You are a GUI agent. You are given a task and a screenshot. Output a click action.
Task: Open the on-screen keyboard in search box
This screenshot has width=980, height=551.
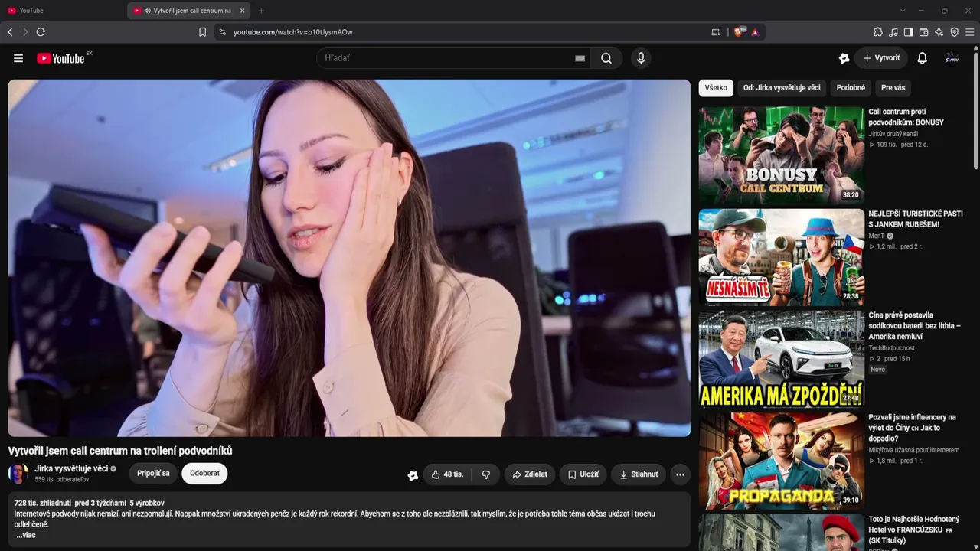(580, 58)
